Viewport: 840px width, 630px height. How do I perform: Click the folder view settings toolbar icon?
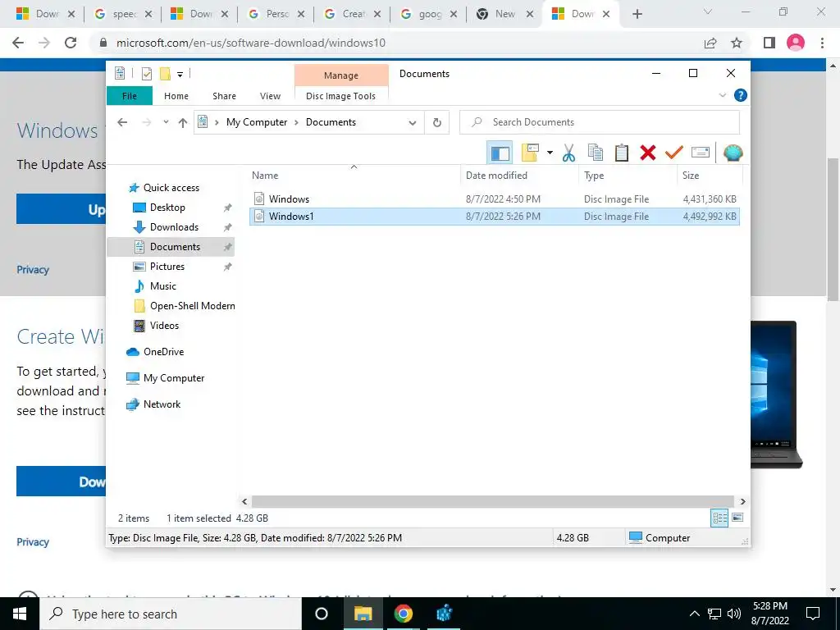point(530,153)
